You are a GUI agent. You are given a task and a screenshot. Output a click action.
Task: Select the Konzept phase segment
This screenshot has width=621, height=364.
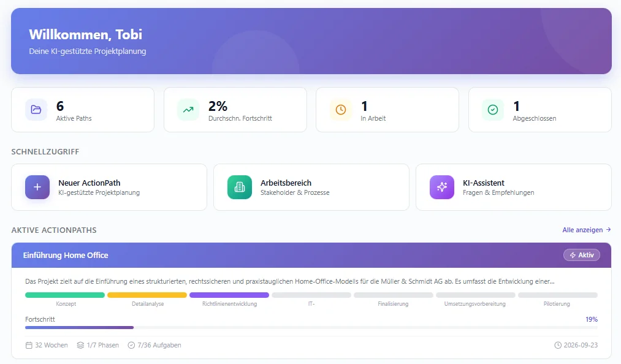pos(64,295)
